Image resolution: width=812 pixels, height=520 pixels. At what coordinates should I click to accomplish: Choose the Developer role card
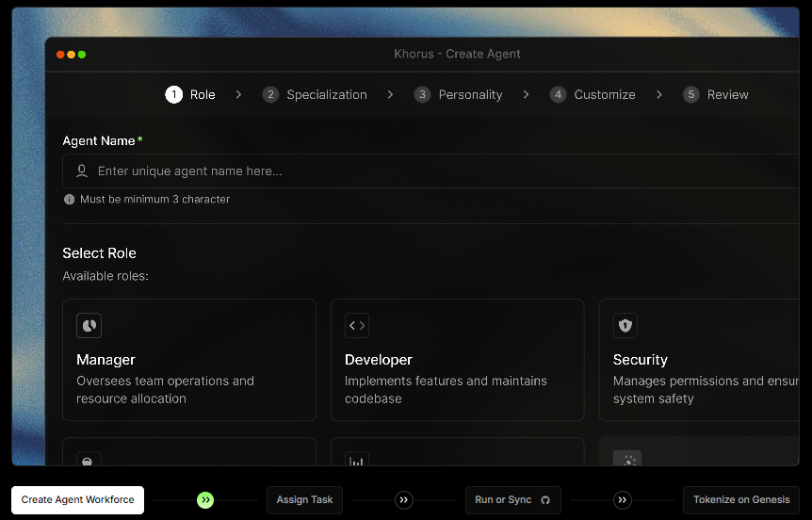click(457, 360)
